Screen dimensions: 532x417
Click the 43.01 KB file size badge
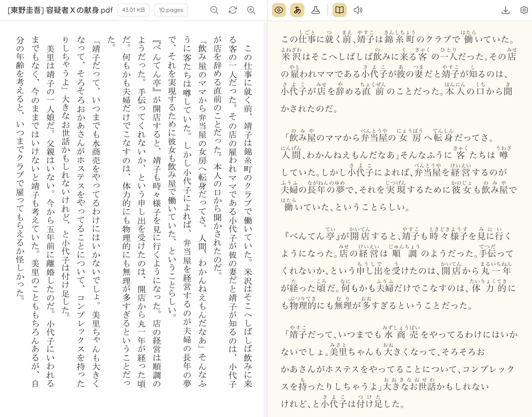pos(133,10)
